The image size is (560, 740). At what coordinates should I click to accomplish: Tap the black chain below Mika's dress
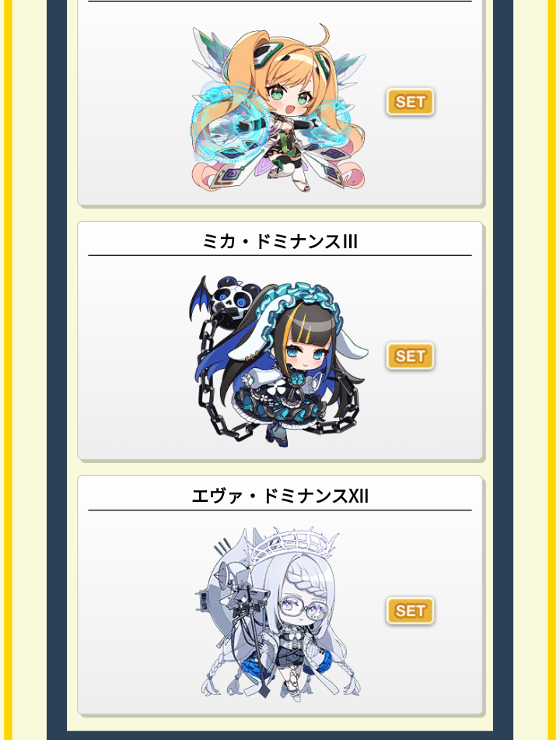pos(236,427)
